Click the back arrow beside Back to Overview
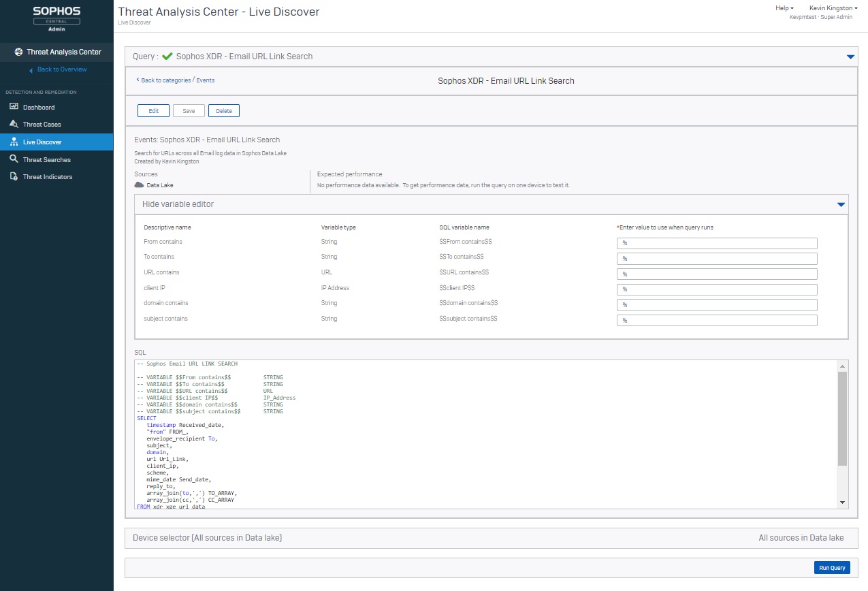The width and height of the screenshot is (868, 591). [31, 70]
